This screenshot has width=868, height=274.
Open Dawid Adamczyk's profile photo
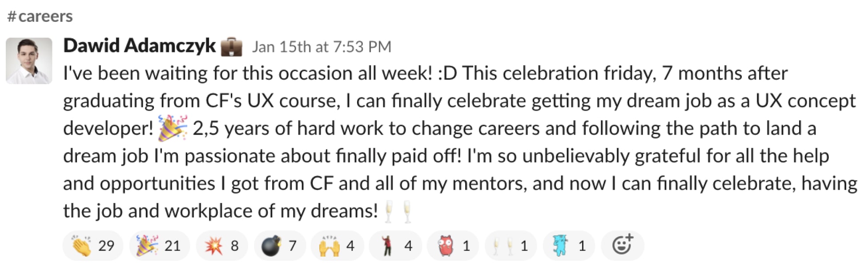pyautogui.click(x=29, y=61)
